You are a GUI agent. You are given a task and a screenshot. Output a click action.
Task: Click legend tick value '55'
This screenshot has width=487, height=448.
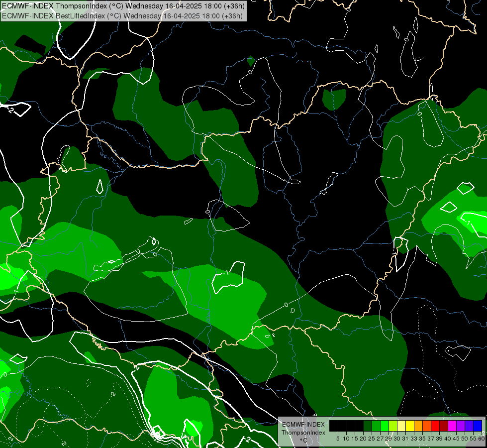click(x=473, y=439)
